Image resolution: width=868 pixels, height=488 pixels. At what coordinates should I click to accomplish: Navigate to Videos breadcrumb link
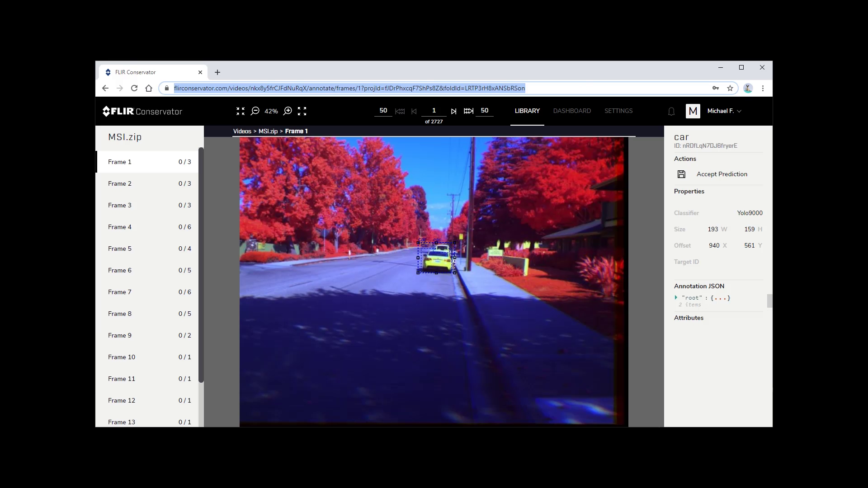pos(241,131)
